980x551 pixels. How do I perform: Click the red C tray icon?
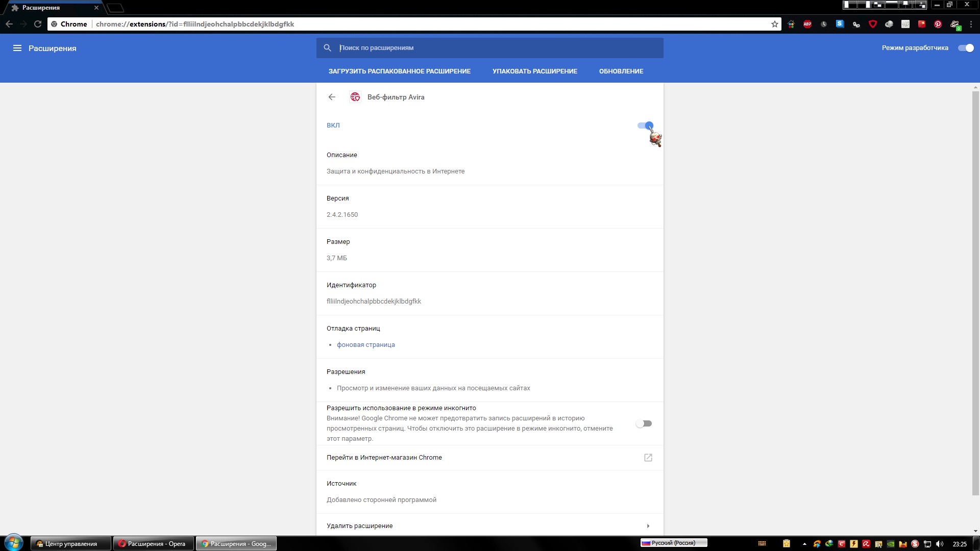coord(842,544)
